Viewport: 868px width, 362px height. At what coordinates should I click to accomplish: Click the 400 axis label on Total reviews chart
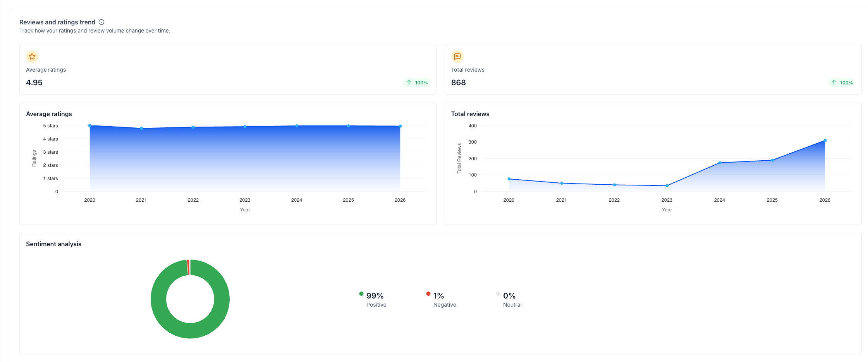click(473, 126)
